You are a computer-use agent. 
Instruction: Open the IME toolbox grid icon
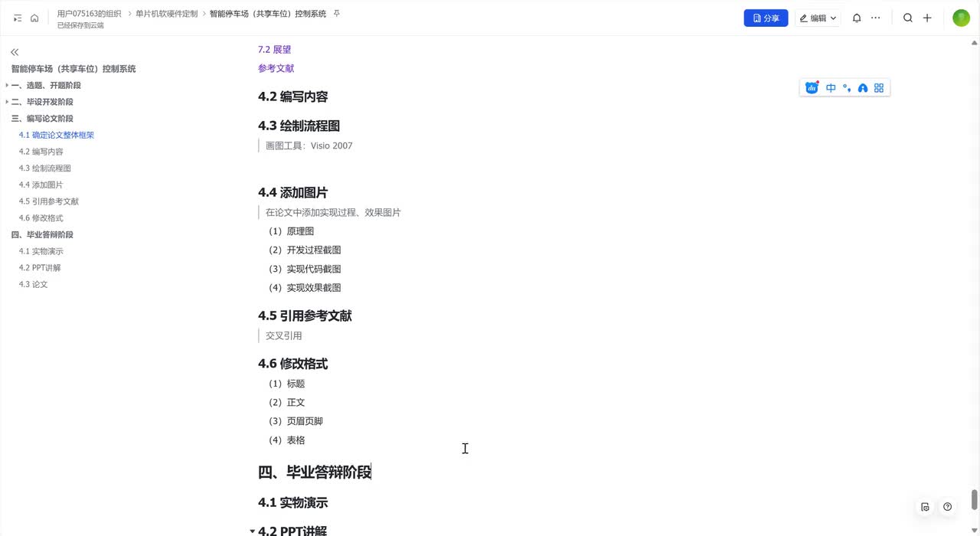(879, 88)
